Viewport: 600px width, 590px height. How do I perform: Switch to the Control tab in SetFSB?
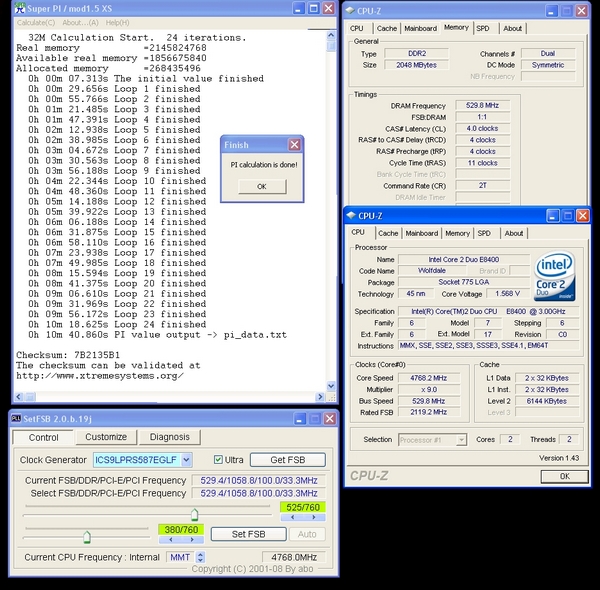43,437
